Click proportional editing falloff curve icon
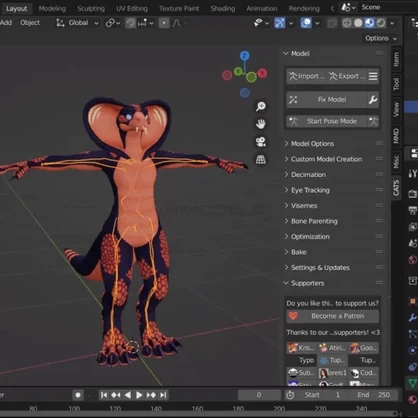Viewport: 418px width, 418px height. coord(177,23)
